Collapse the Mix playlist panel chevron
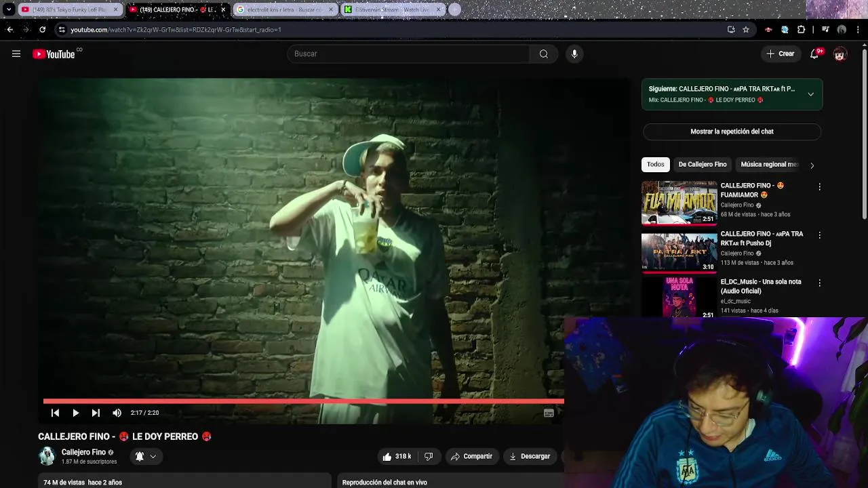Viewport: 868px width, 488px height. click(x=810, y=94)
